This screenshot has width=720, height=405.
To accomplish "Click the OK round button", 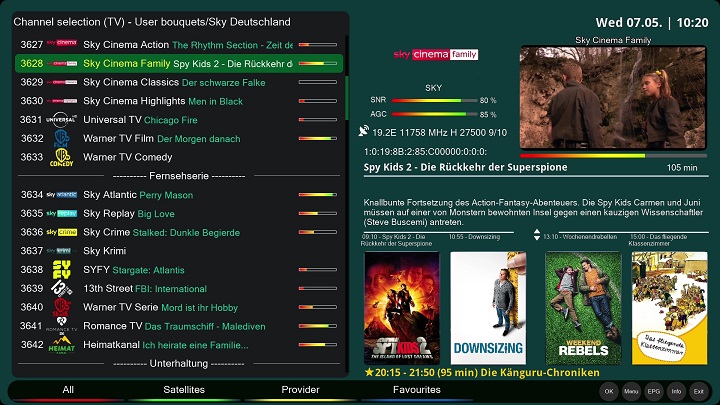I will tap(608, 391).
